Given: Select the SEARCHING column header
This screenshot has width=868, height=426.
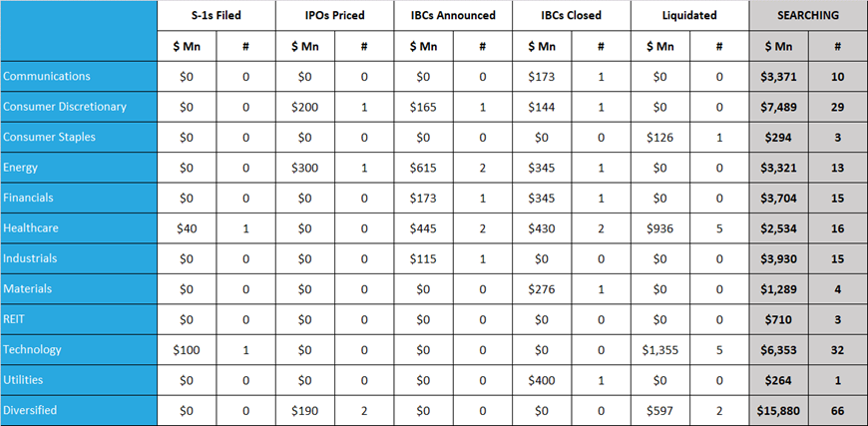Looking at the screenshot, I should (808, 16).
